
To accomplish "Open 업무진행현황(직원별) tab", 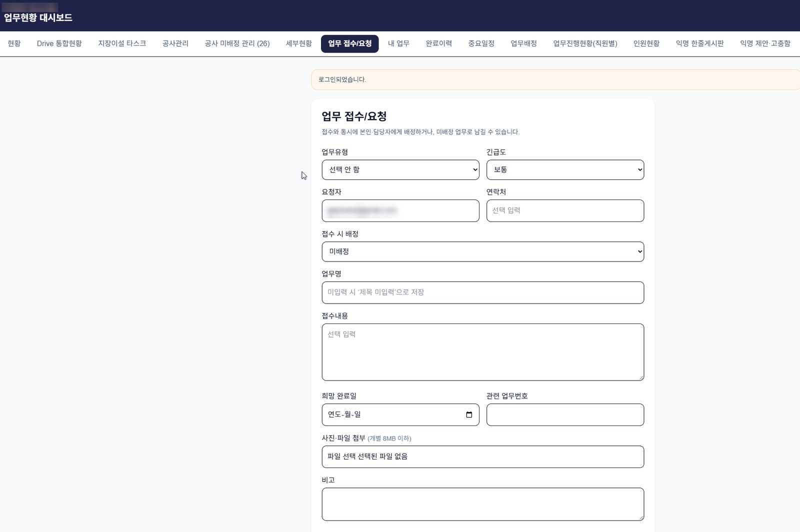I will point(585,43).
